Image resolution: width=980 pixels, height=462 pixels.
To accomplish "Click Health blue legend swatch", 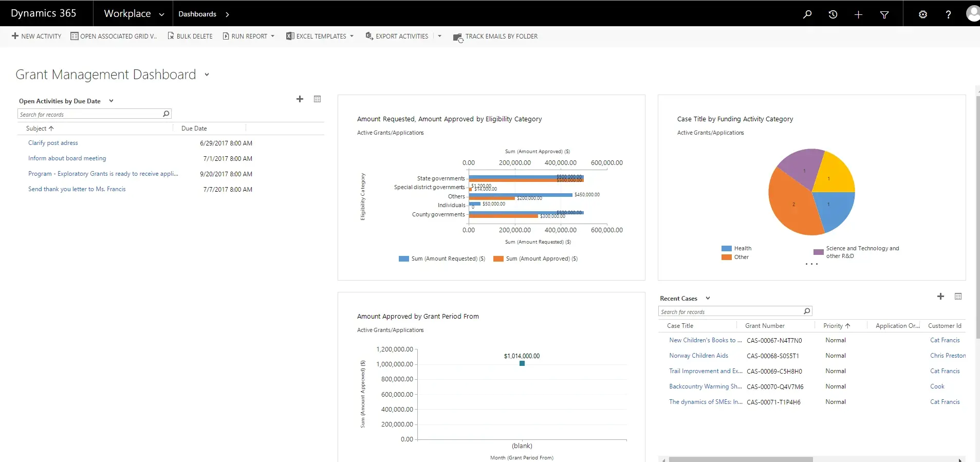I will click(726, 248).
